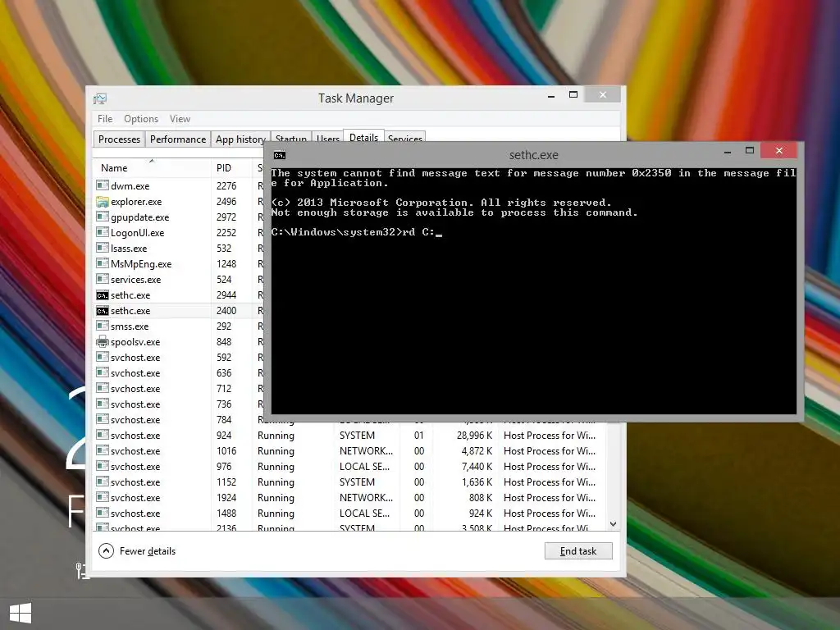Click the LogonUI.exe process icon
840x630 pixels.
pos(103,232)
